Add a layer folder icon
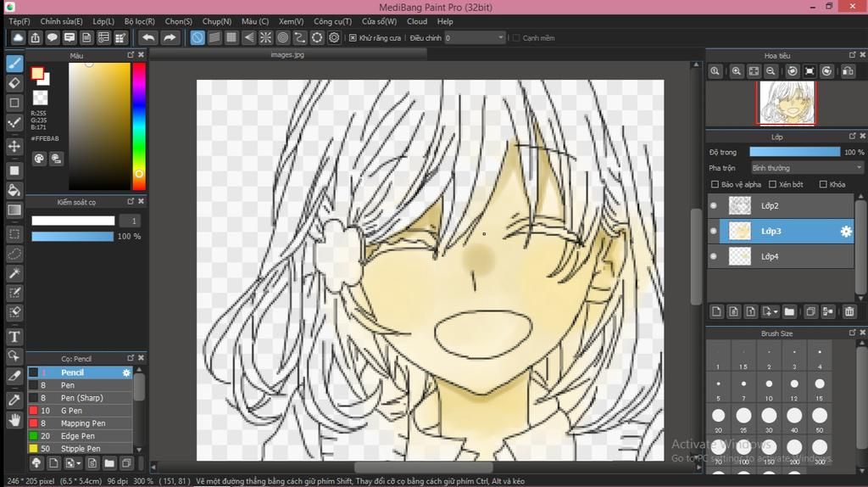Viewport: 868px width, 487px height. [x=789, y=311]
